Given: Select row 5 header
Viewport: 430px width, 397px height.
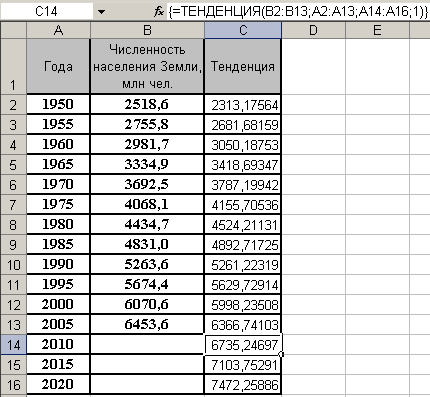Looking at the screenshot, I should tap(13, 165).
